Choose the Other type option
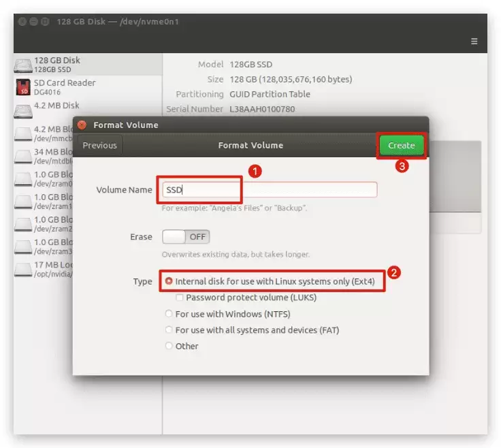The image size is (501, 448). coord(169,346)
